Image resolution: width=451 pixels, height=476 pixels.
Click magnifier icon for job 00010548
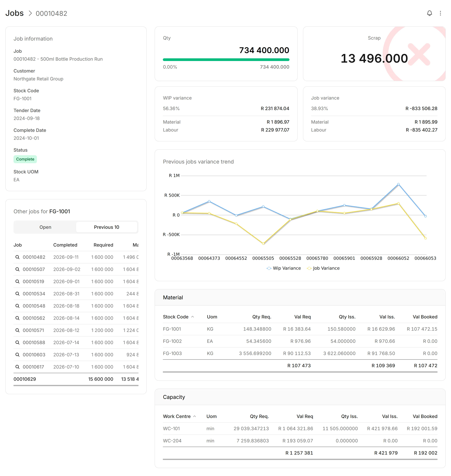(x=17, y=306)
